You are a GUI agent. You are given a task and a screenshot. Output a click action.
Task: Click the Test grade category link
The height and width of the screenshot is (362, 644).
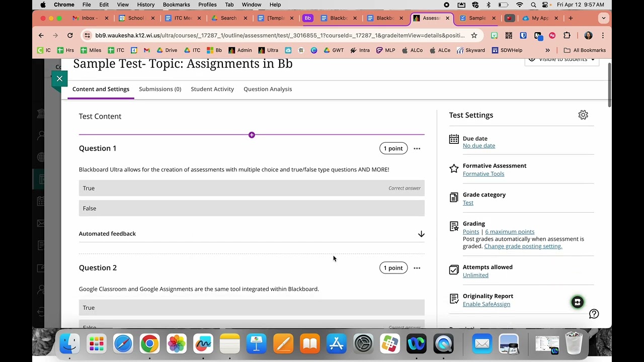tap(468, 203)
